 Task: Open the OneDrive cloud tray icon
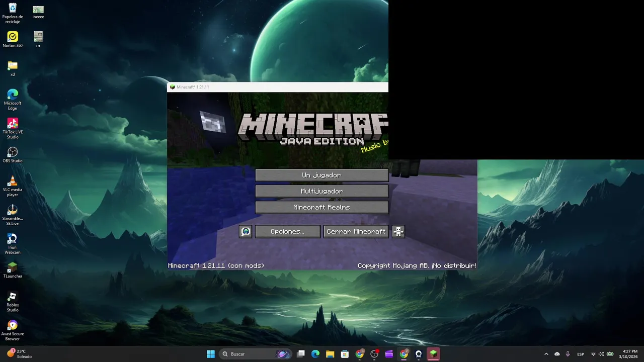(x=557, y=354)
